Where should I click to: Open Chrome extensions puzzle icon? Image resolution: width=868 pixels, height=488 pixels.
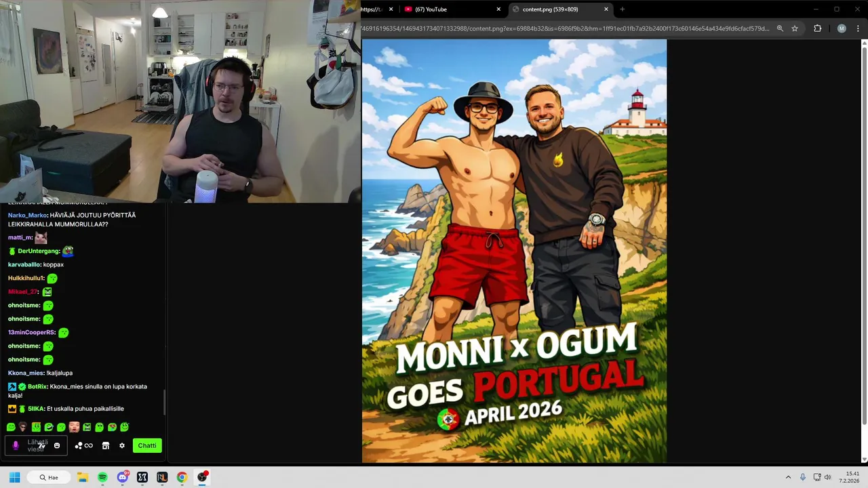point(817,28)
